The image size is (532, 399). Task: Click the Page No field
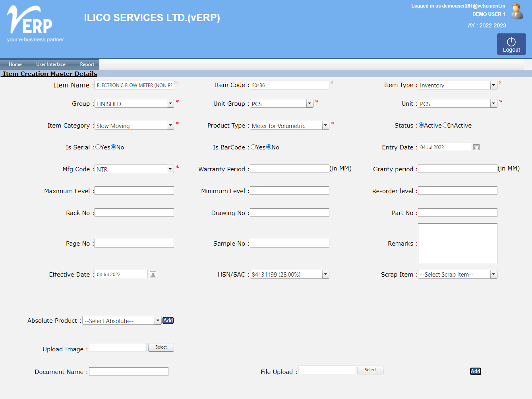click(x=134, y=243)
